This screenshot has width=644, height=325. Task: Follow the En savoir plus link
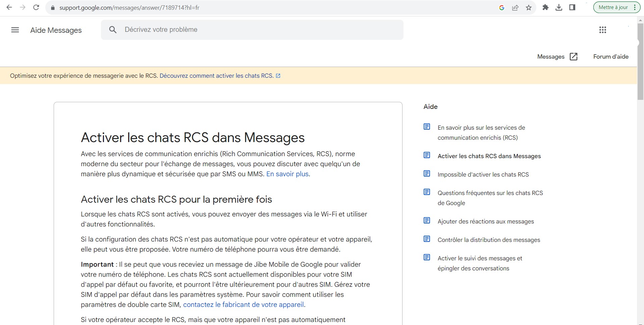287,174
